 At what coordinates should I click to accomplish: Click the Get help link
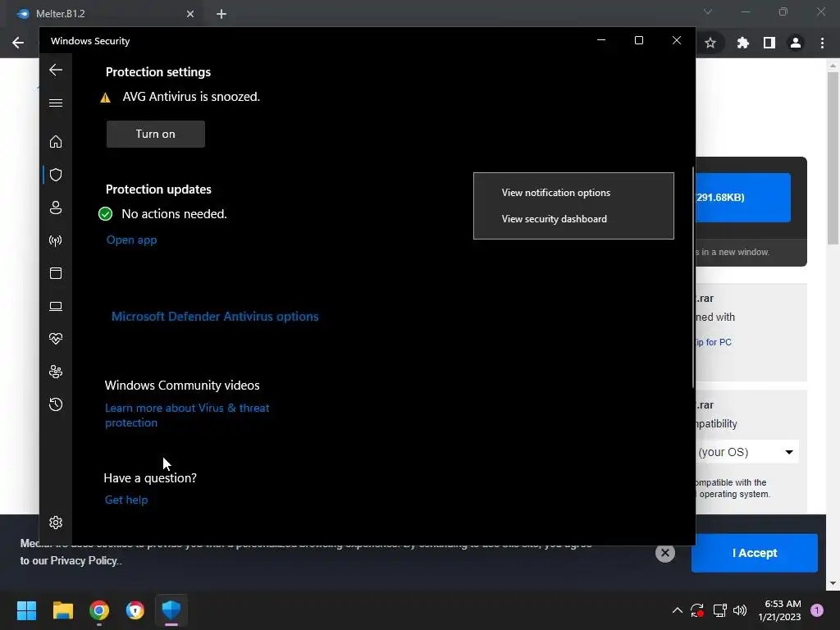tap(126, 500)
